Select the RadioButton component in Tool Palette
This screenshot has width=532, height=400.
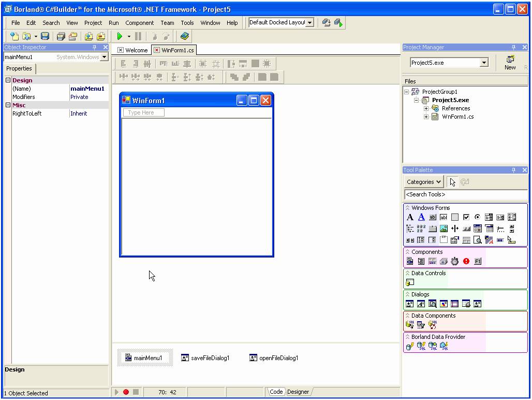[x=477, y=218]
